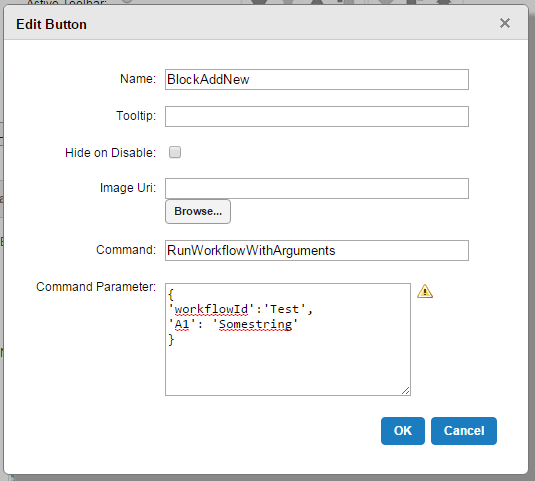Image resolution: width=535 pixels, height=481 pixels.
Task: Click the Cancel button
Action: 464,431
